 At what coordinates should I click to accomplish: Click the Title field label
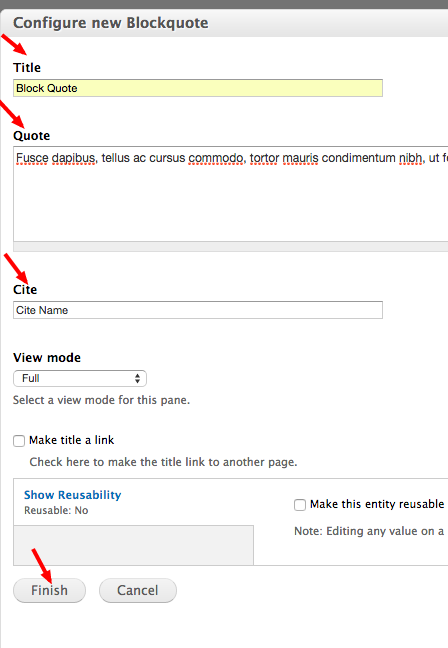[x=27, y=67]
